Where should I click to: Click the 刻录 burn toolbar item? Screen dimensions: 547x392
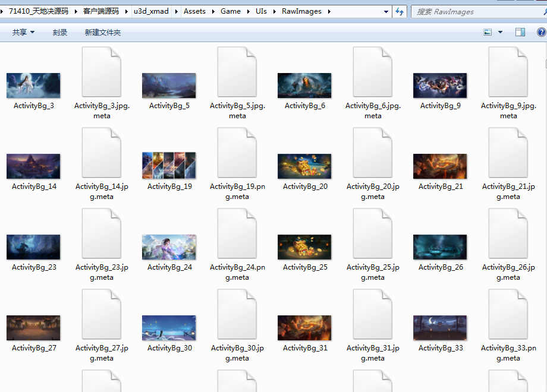60,33
